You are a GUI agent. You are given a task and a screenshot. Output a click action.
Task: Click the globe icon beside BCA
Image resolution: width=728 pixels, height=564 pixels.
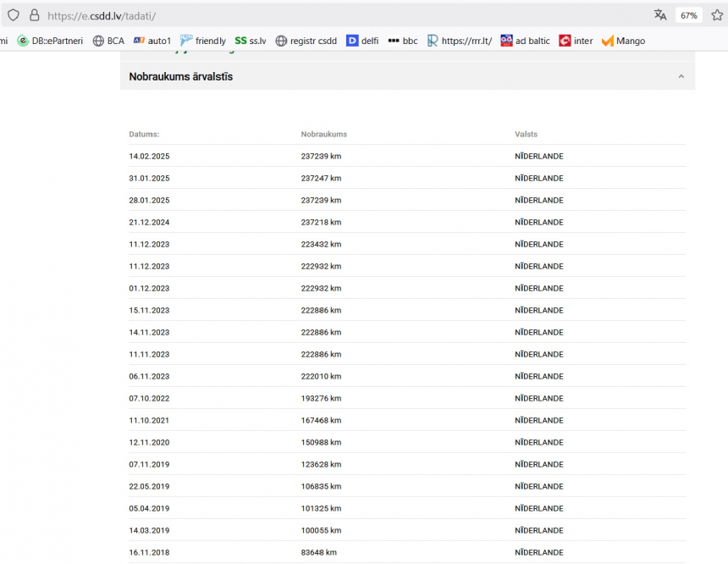click(98, 41)
